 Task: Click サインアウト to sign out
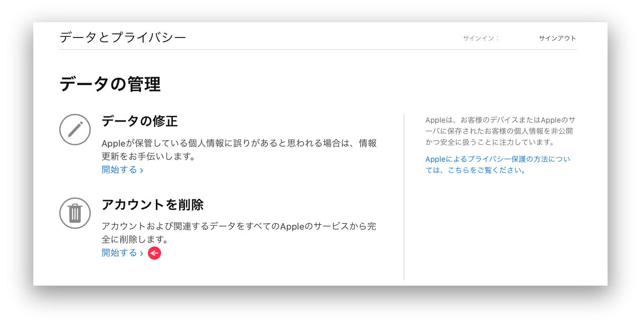557,38
